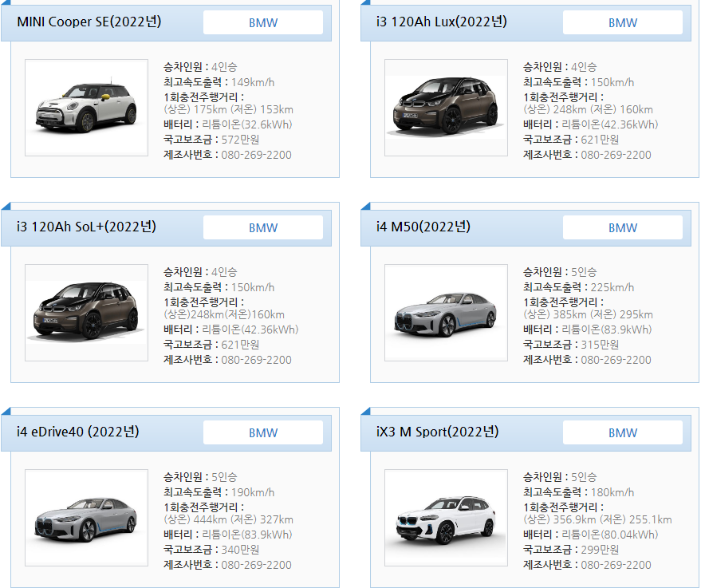The width and height of the screenshot is (701, 588).
Task: Select the title 'i4 eDrive40 (2022년)'
Action: (78, 432)
